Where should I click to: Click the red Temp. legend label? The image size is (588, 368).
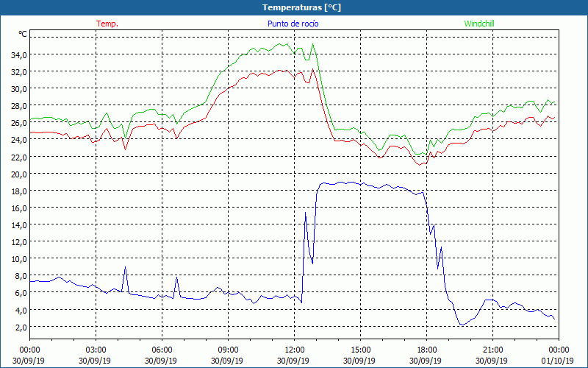click(107, 24)
